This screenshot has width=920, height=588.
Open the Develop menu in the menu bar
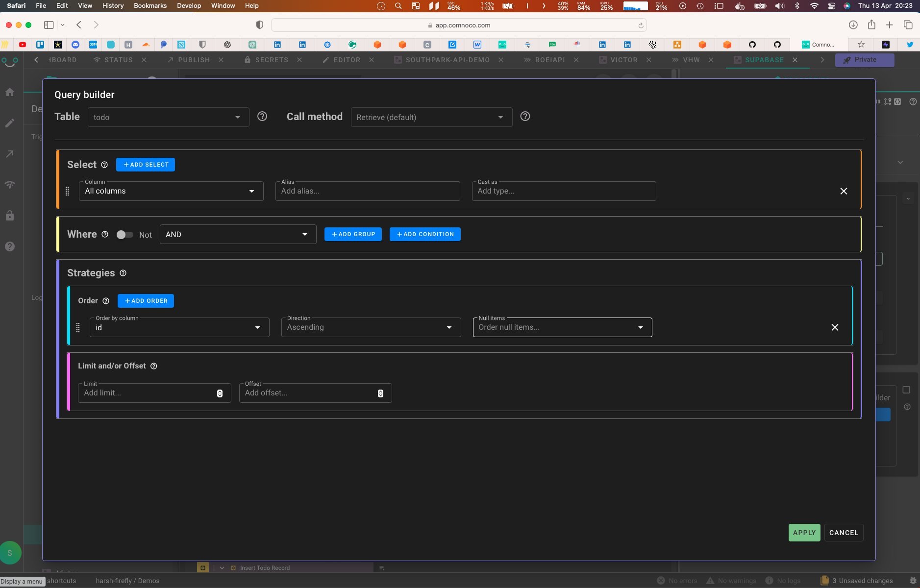click(x=188, y=5)
